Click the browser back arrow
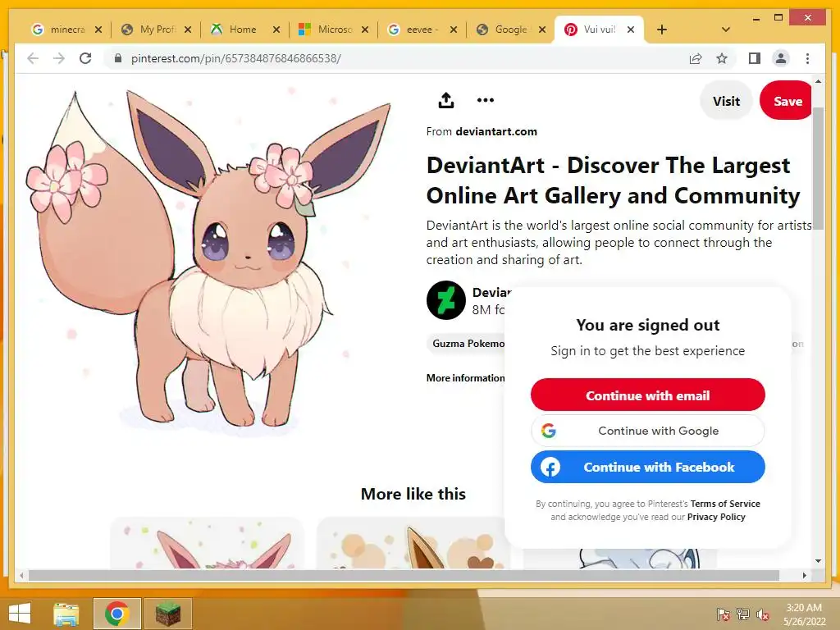840x630 pixels. [x=33, y=58]
